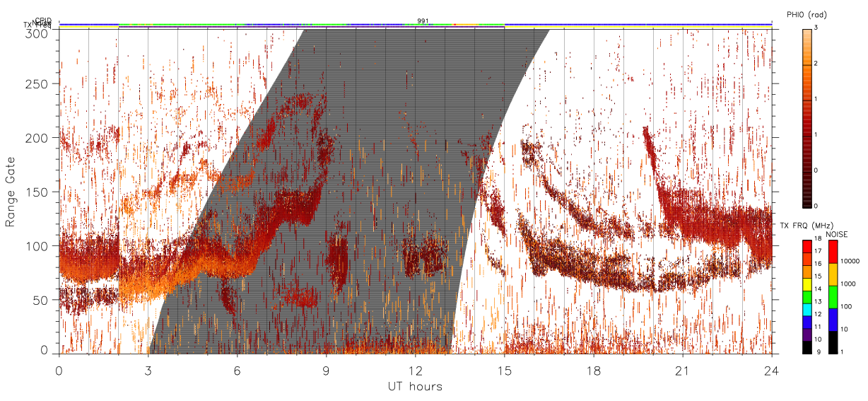
Task: Click x-axis tick label '0' under UT axis
Action: coord(59,371)
